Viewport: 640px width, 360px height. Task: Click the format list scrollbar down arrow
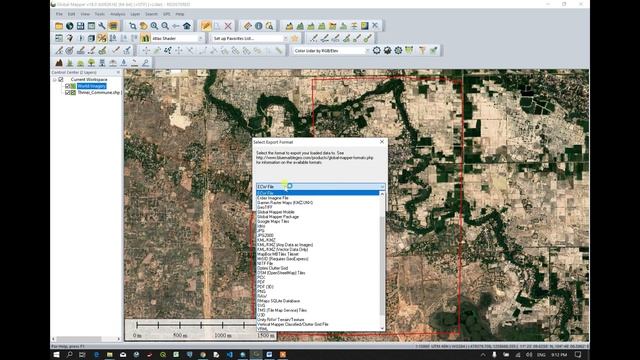[382, 328]
